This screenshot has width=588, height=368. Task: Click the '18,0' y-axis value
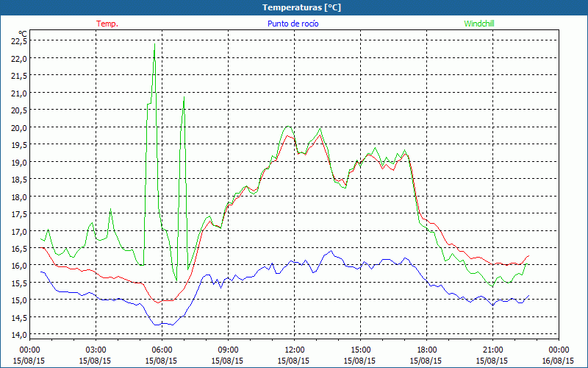19,197
